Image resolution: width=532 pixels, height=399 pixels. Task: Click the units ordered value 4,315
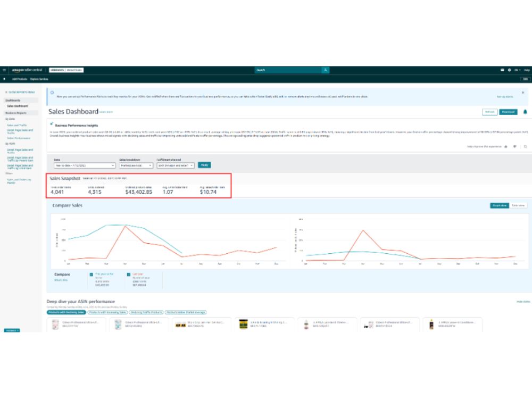point(95,192)
